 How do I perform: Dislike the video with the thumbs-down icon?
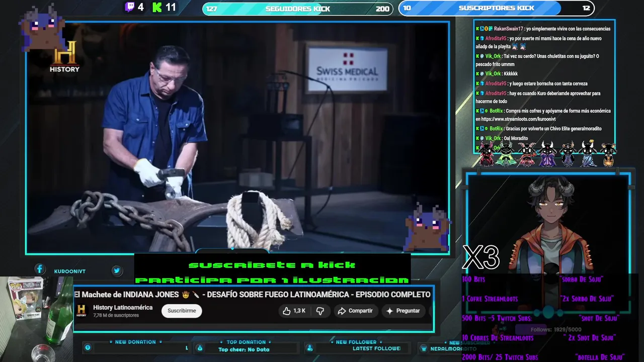pyautogui.click(x=320, y=311)
